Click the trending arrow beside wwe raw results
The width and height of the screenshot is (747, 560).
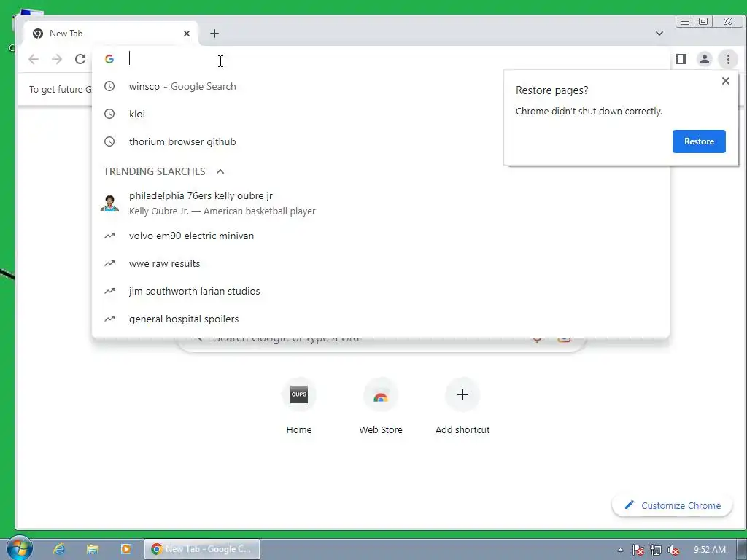pos(109,263)
